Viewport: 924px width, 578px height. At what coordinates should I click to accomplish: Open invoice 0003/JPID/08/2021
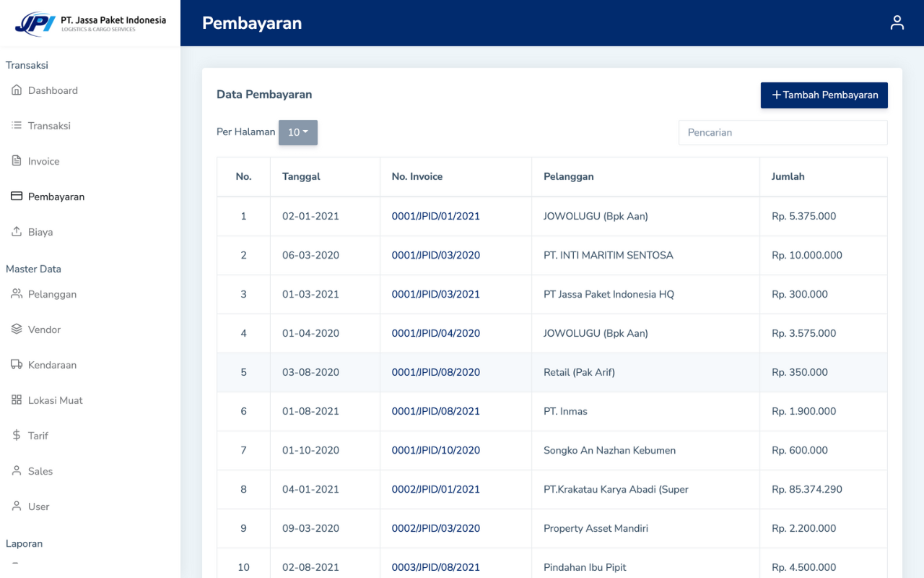pyautogui.click(x=435, y=567)
